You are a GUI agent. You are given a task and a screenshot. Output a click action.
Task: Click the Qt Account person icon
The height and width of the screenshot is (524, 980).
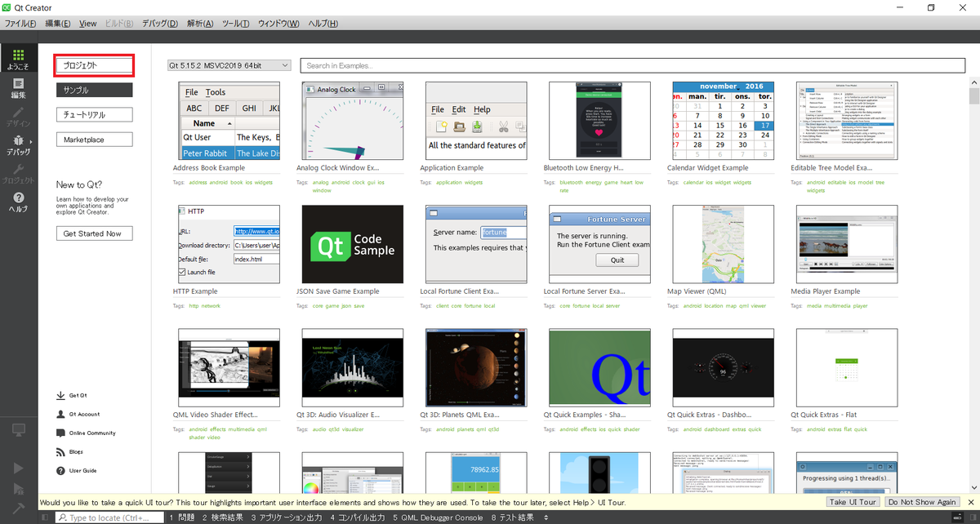[x=60, y=414]
